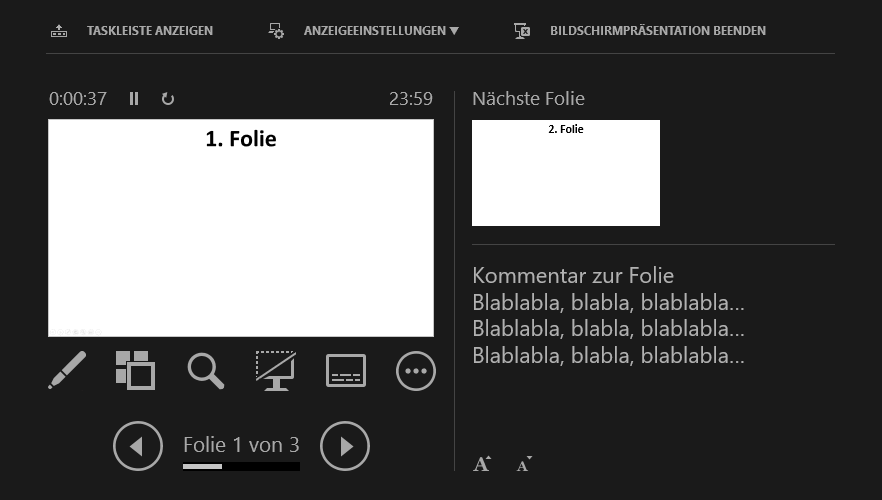The image size is (882, 500).
Task: Advance to the next slide
Action: 345,446
